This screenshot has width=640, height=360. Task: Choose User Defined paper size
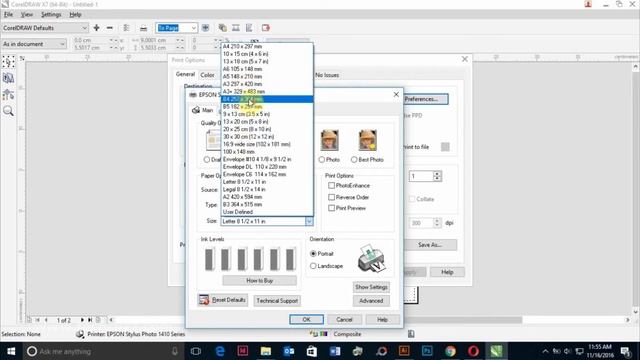(267, 212)
